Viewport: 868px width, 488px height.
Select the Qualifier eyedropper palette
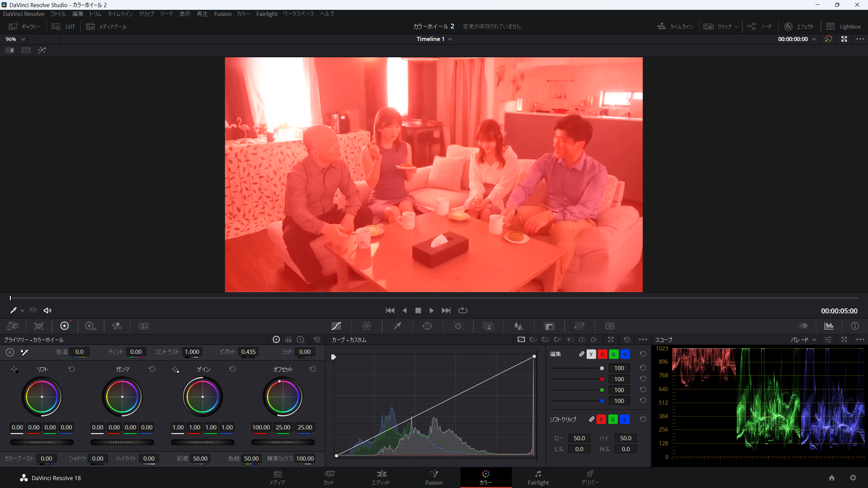click(397, 326)
